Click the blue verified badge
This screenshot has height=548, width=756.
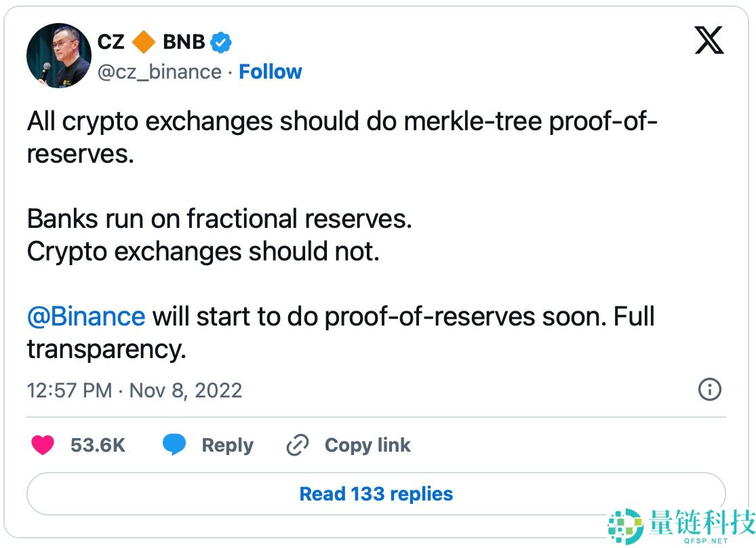221,43
